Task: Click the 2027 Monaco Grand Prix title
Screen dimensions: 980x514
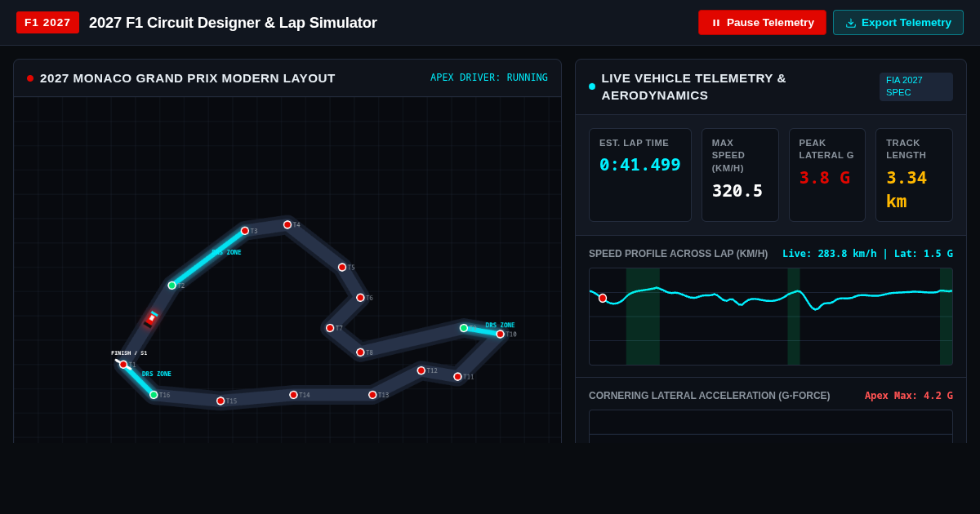Action: click(188, 78)
